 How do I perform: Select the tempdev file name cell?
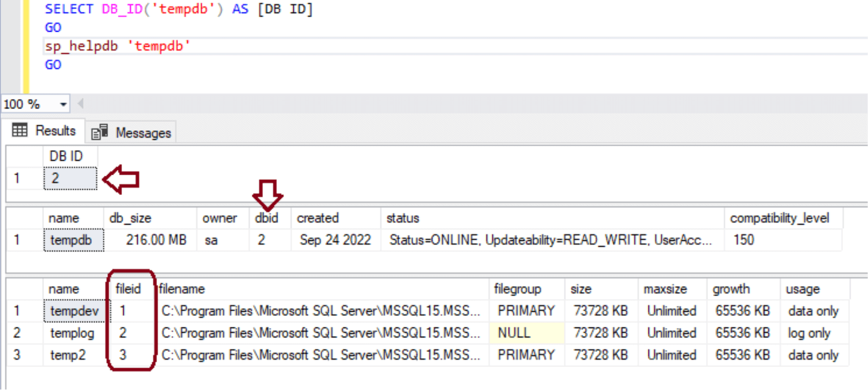click(75, 311)
